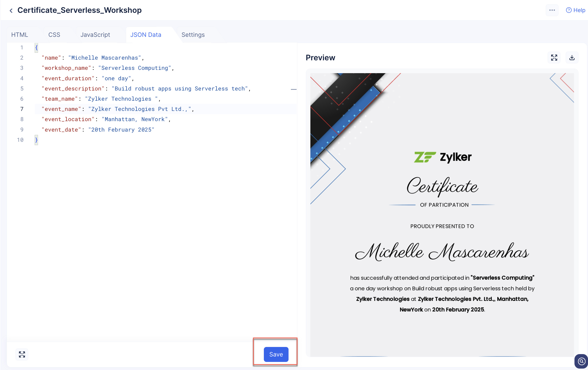Download the certificate preview
Image resolution: width=588 pixels, height=370 pixels.
572,58
